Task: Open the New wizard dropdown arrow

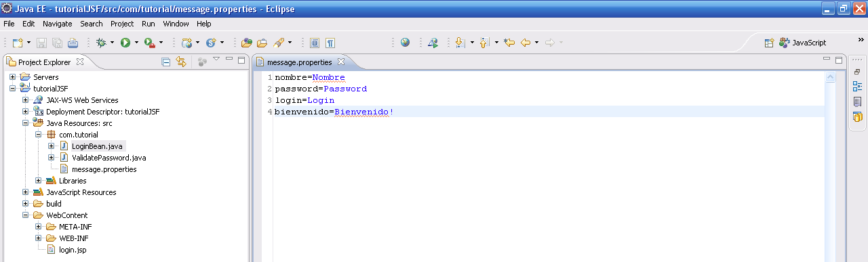Action: 28,43
